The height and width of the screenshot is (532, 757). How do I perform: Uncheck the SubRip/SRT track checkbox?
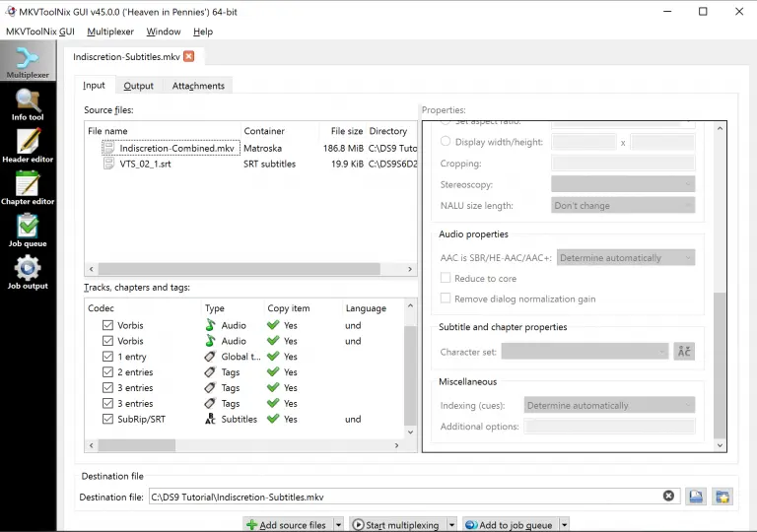tap(107, 419)
